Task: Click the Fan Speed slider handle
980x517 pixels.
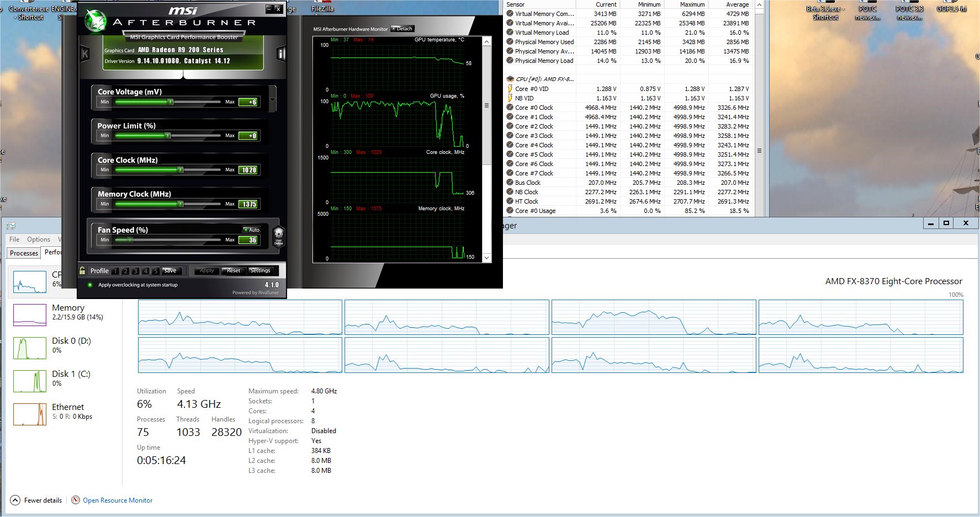Action: [130, 239]
